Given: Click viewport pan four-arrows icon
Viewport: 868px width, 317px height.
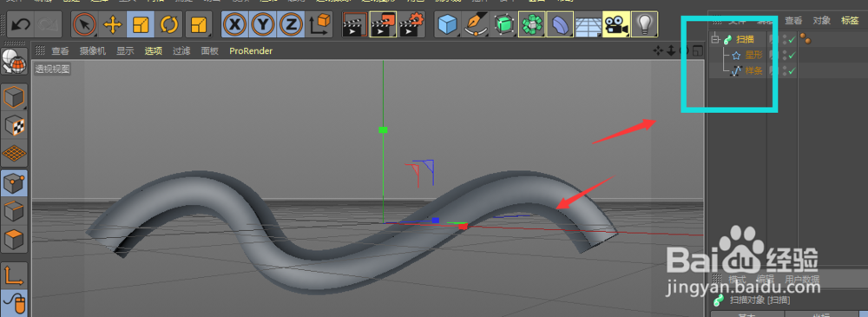Looking at the screenshot, I should point(658,51).
